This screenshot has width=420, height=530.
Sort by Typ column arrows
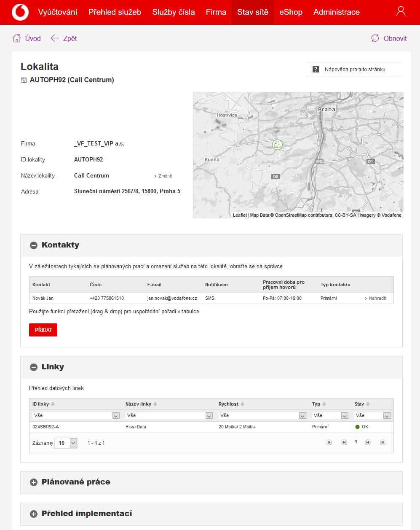pos(324,404)
